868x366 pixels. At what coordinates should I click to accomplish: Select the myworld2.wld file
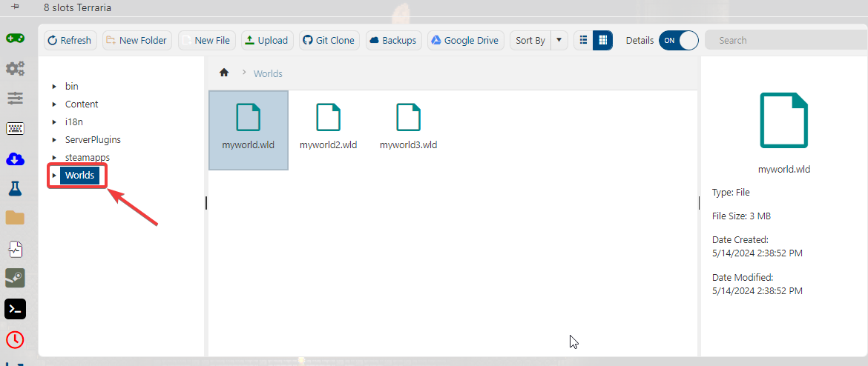click(328, 130)
